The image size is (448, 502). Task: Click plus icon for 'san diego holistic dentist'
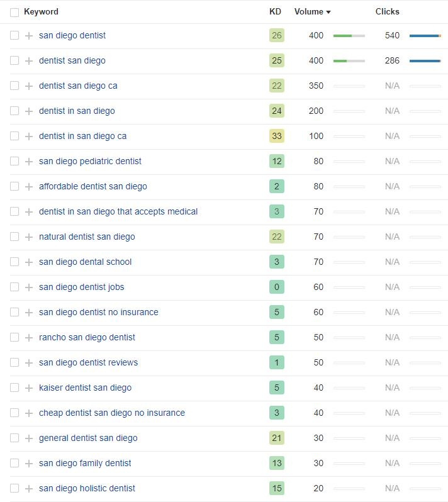[29, 489]
